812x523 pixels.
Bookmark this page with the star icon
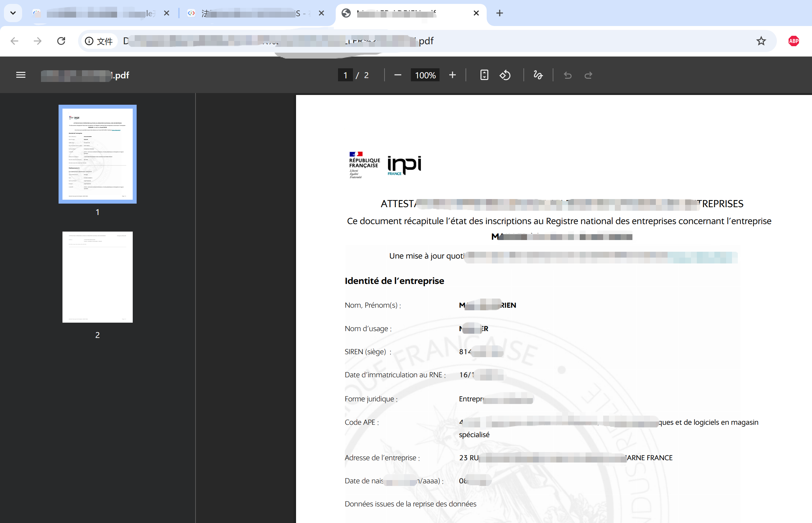coord(761,41)
